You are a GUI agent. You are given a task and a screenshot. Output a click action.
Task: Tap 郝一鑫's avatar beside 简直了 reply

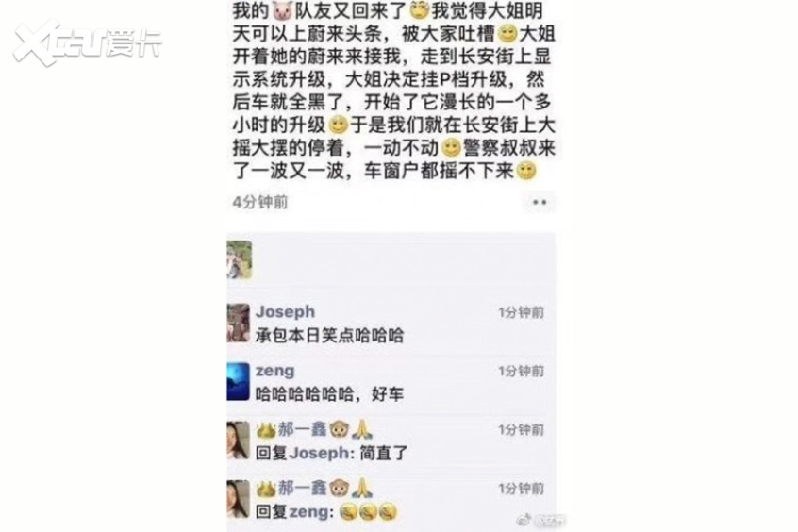click(239, 441)
